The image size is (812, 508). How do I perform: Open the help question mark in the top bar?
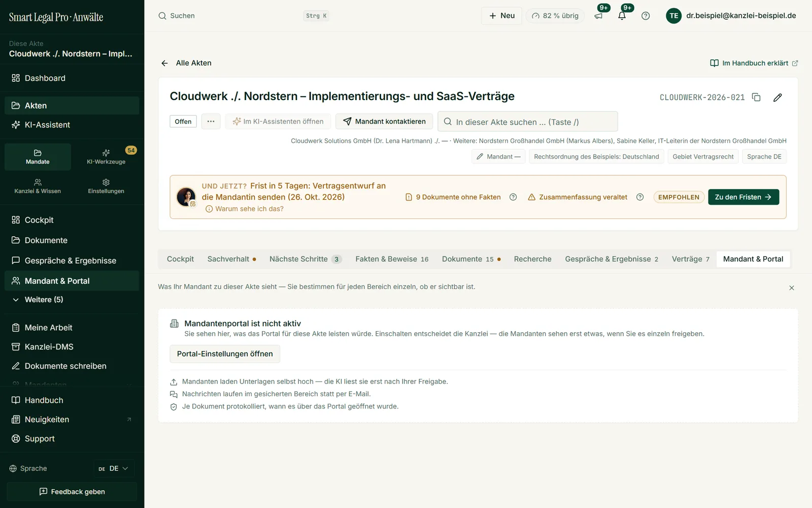[646, 16]
